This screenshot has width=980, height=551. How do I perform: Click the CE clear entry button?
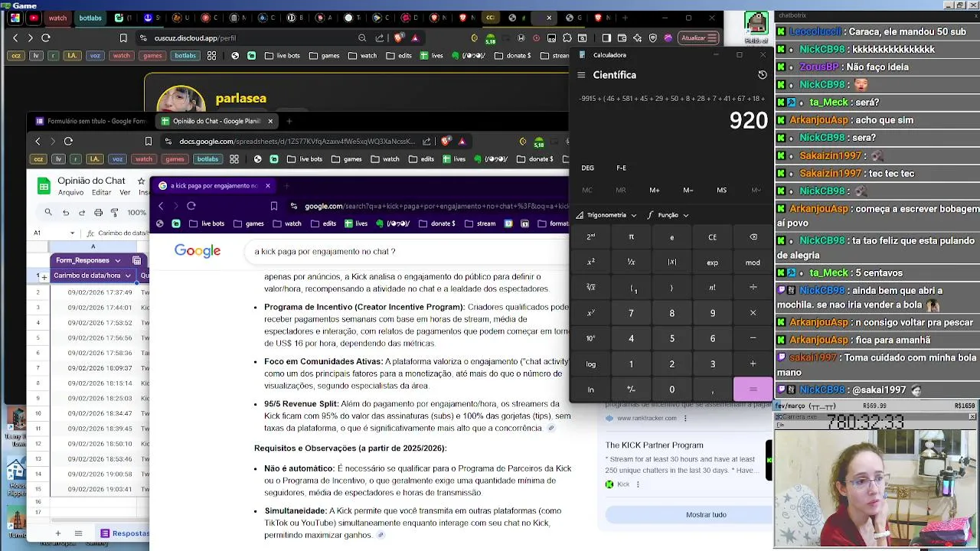[x=712, y=237]
